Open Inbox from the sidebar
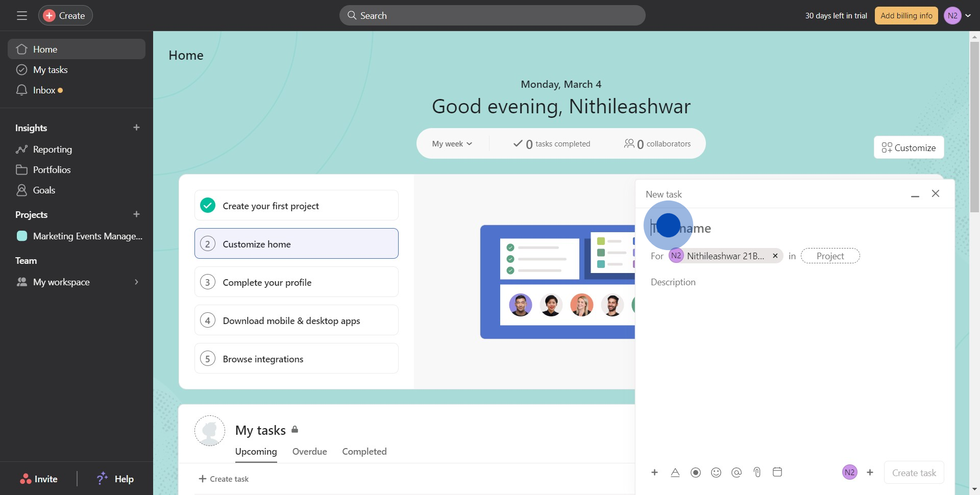 (44, 90)
